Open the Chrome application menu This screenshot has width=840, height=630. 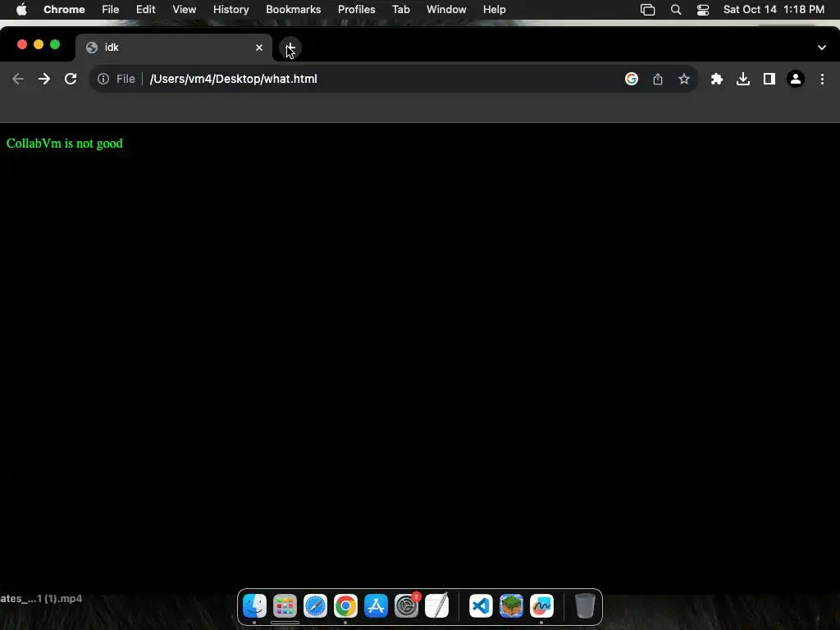pyautogui.click(x=64, y=10)
